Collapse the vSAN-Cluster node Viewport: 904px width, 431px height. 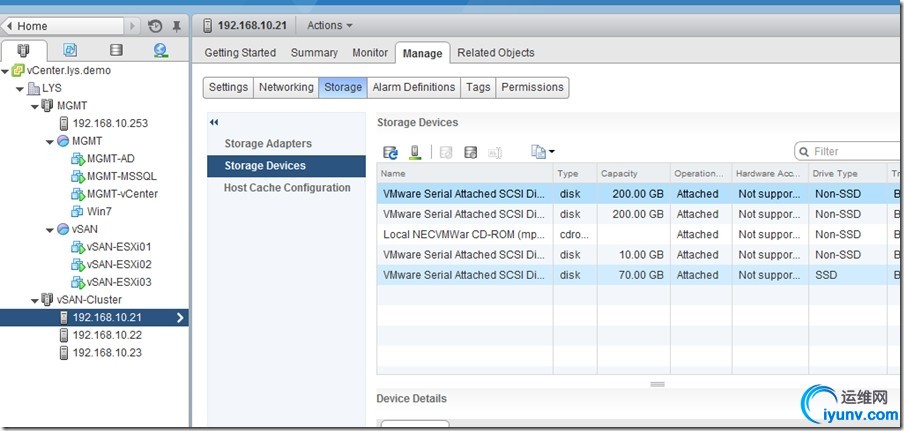35,300
